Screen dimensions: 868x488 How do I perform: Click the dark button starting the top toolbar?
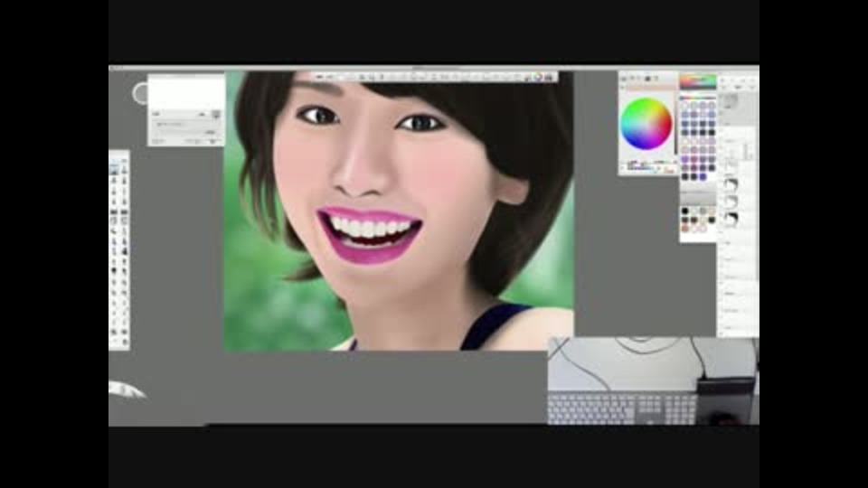click(x=319, y=78)
